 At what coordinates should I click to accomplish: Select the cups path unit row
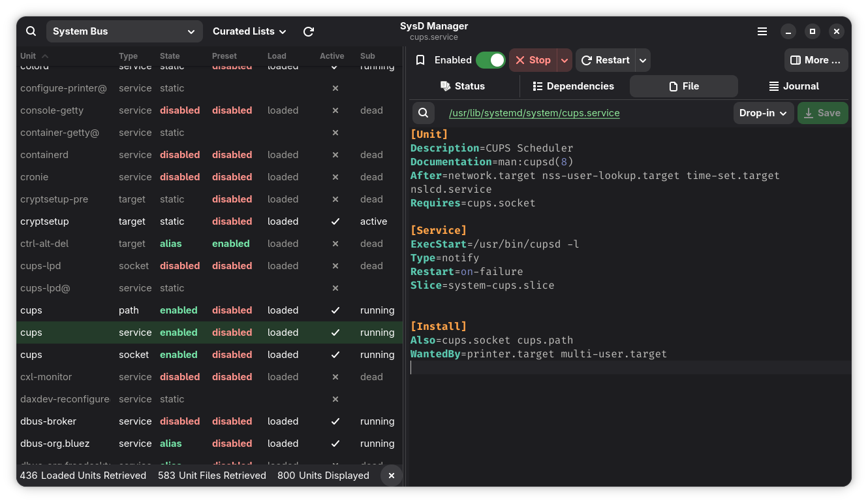click(x=209, y=310)
